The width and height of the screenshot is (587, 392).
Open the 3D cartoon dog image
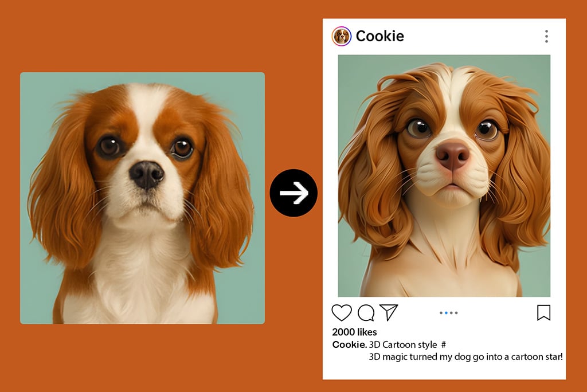[444, 175]
